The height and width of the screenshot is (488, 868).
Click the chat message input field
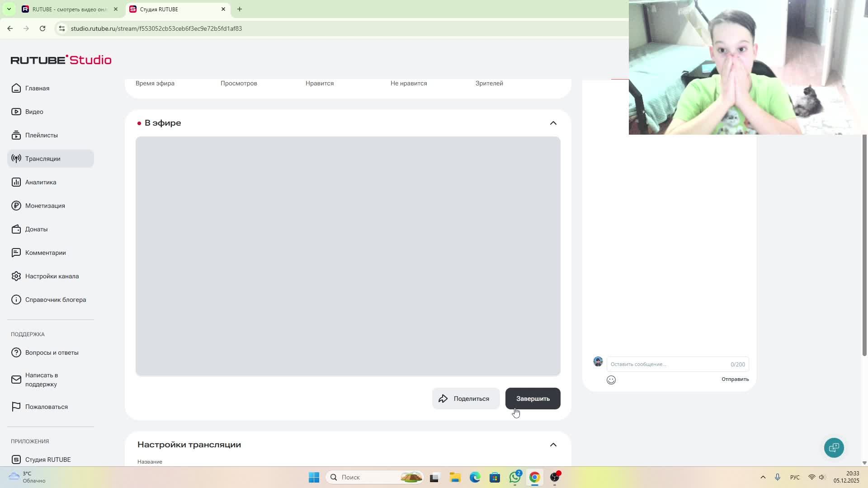coord(667,364)
